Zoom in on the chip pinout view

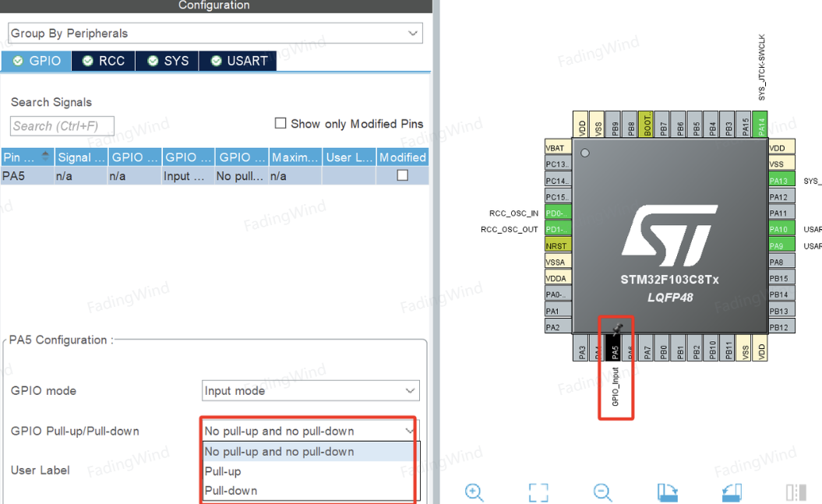474,492
